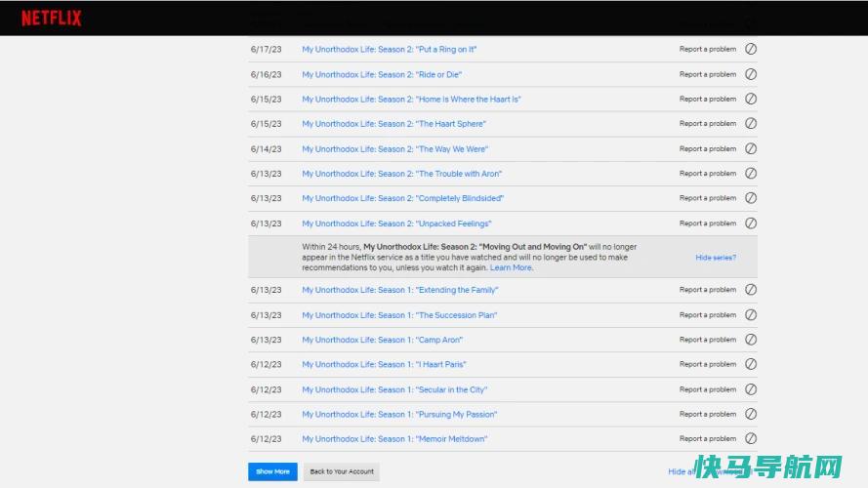The height and width of the screenshot is (488, 868).
Task: Report a problem for "Completely Blindsided"
Action: coord(708,198)
